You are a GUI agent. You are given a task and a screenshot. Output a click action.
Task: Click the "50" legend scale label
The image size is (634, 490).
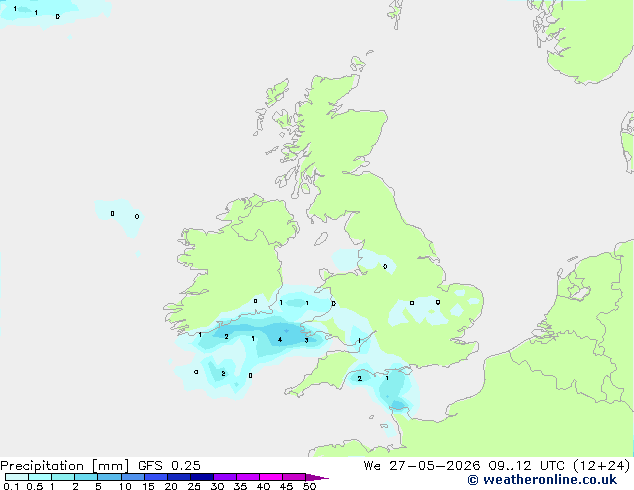(x=309, y=486)
